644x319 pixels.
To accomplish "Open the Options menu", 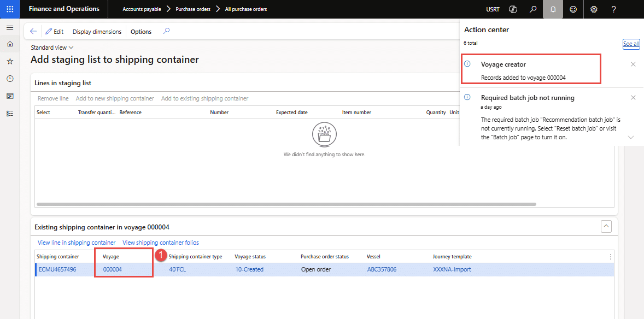I will pyautogui.click(x=141, y=32).
